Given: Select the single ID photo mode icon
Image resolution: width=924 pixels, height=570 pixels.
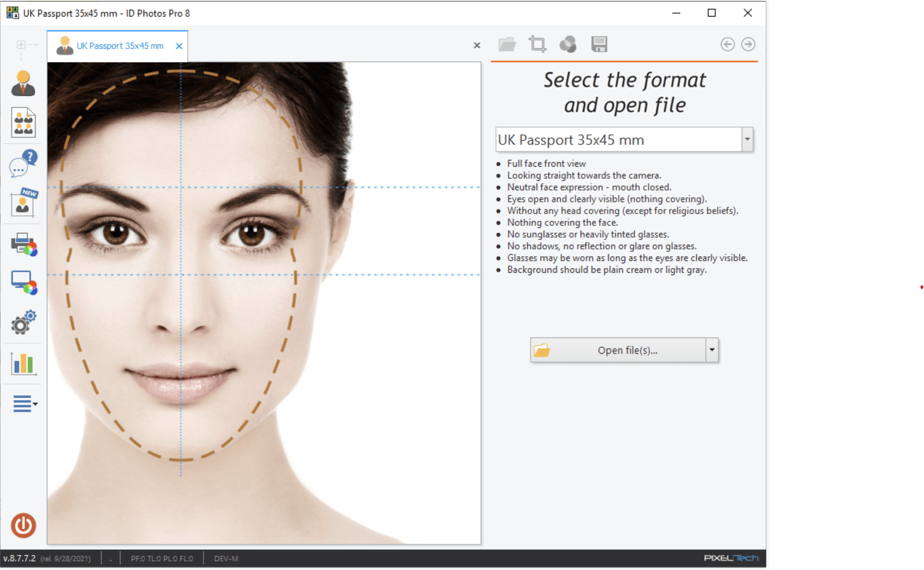Looking at the screenshot, I should pyautogui.click(x=23, y=83).
